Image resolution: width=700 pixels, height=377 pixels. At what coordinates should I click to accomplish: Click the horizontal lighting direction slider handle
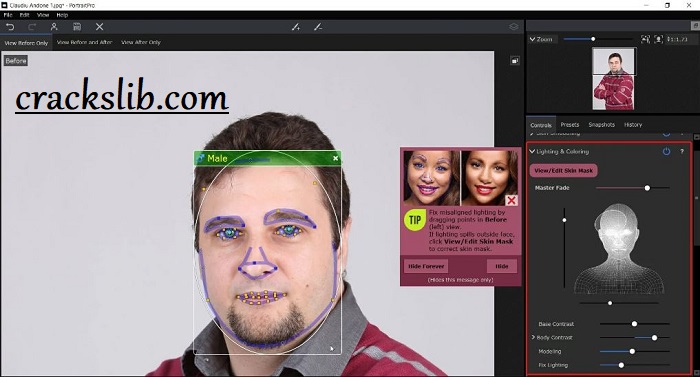(610, 303)
